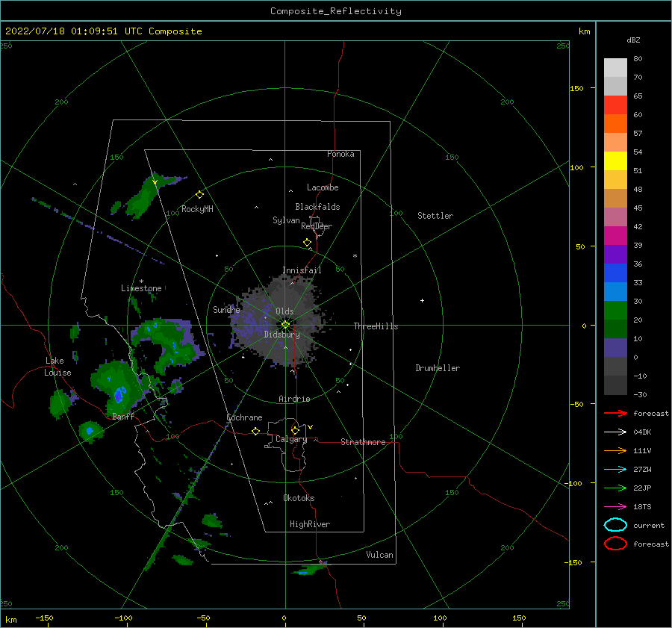Click the dBZ legend heading
672x628 pixels.
point(633,40)
